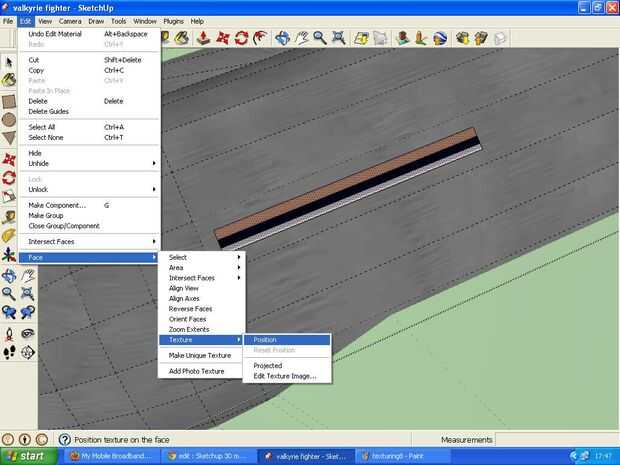The image size is (620, 465).
Task: Click Orbit tool in top toolbar
Action: coord(282,38)
